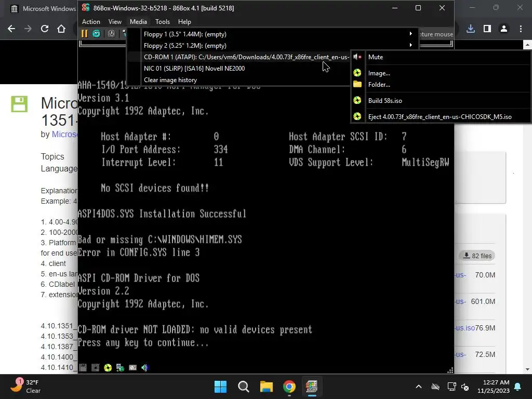Choose Image... in CD-ROM submenu
The width and height of the screenshot is (532, 399).
[441, 73]
